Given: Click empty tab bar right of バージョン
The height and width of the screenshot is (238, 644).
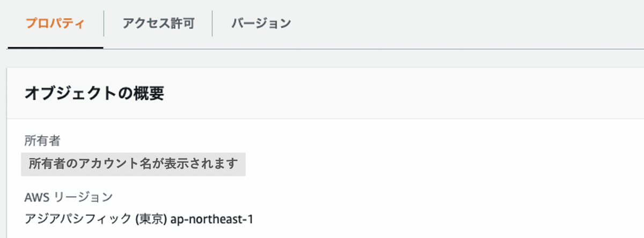Looking at the screenshot, I should pos(467,24).
